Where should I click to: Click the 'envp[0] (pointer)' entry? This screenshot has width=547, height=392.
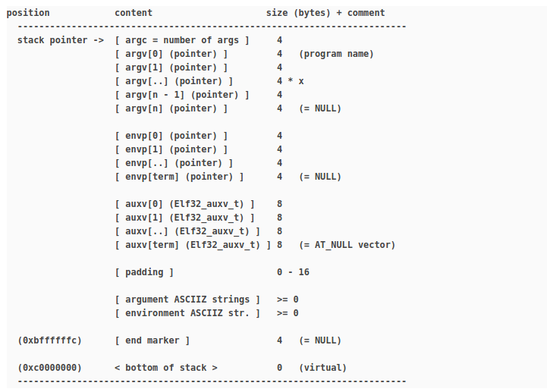pos(171,136)
